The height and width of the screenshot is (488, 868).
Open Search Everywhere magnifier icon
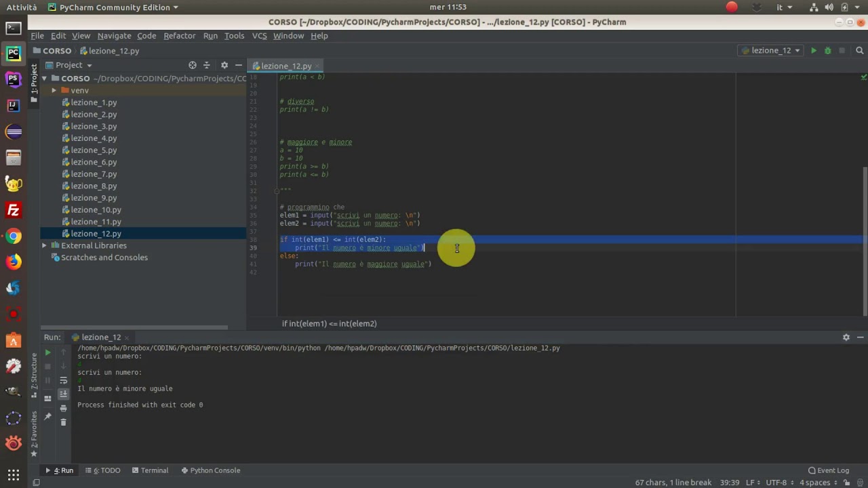point(860,50)
